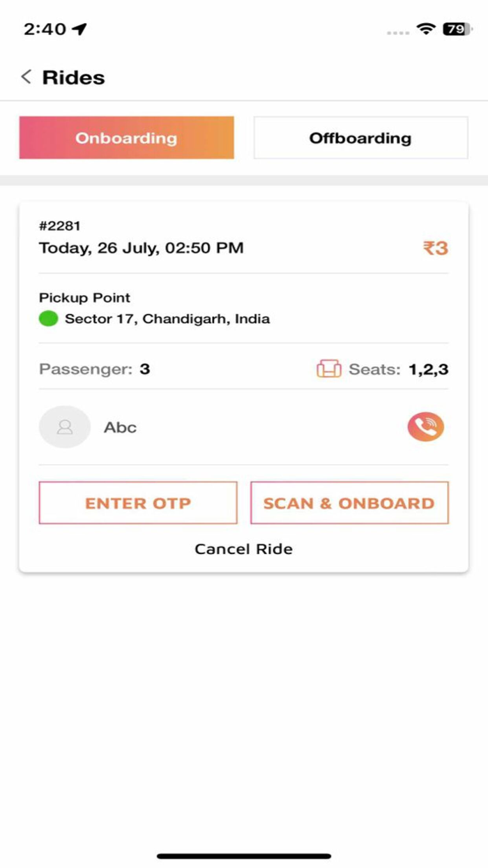This screenshot has height=868, width=488.
Task: Expand the passenger row for Abc
Action: click(120, 427)
